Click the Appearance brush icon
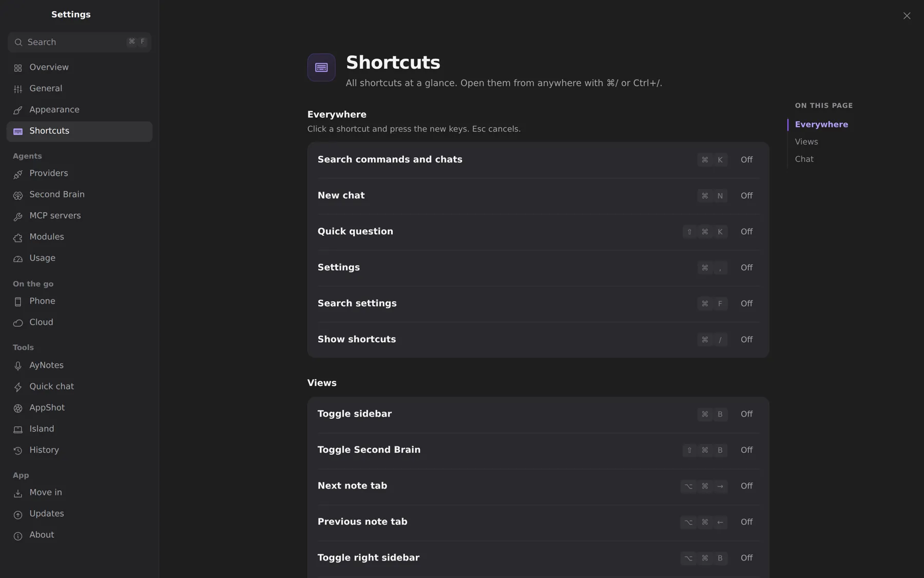Viewport: 924px width, 578px height. click(x=18, y=110)
